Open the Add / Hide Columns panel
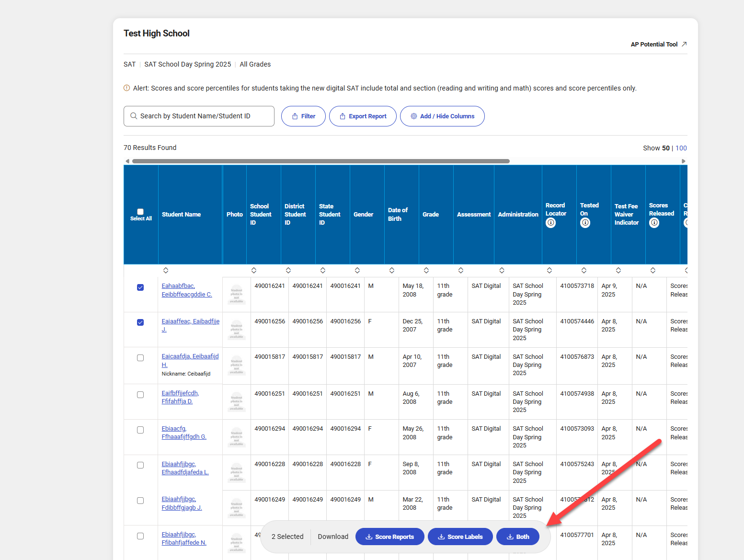This screenshot has height=560, width=744. (x=442, y=116)
